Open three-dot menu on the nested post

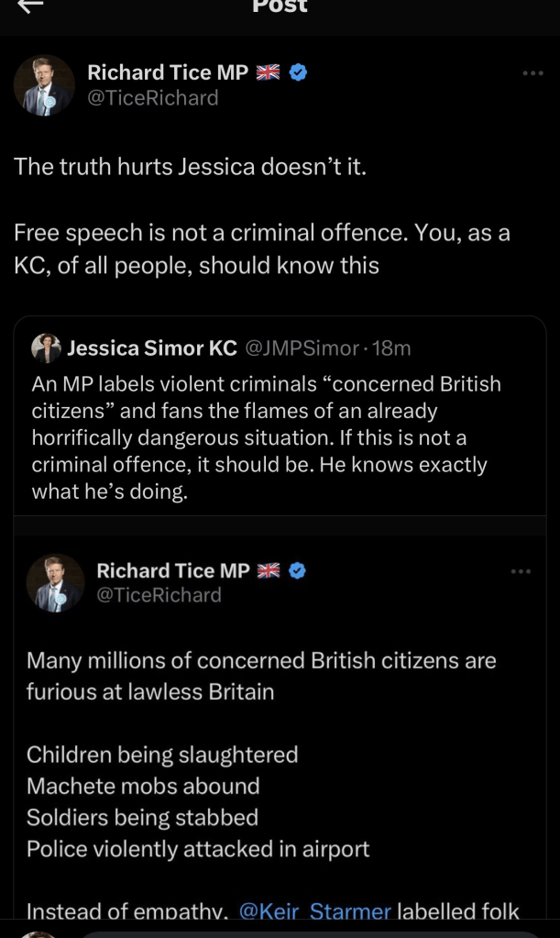(521, 571)
